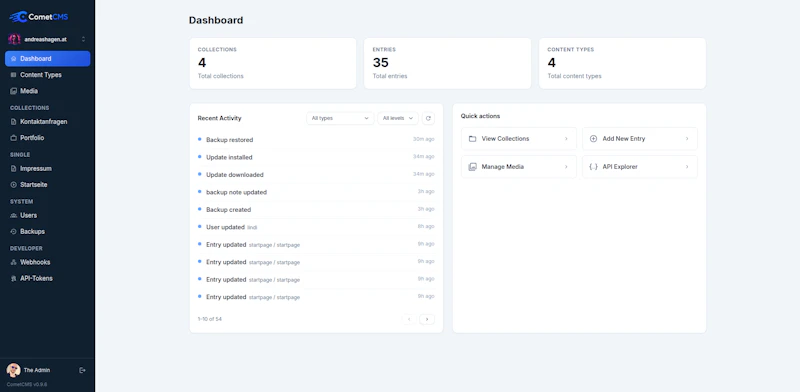The width and height of the screenshot is (800, 392).
Task: Click the View Collections quick action
Action: (519, 139)
